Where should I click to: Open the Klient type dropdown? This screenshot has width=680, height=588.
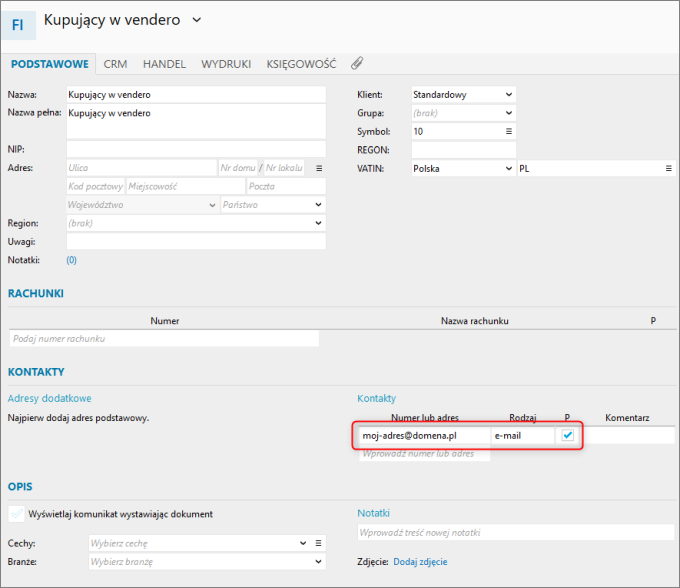(x=508, y=95)
